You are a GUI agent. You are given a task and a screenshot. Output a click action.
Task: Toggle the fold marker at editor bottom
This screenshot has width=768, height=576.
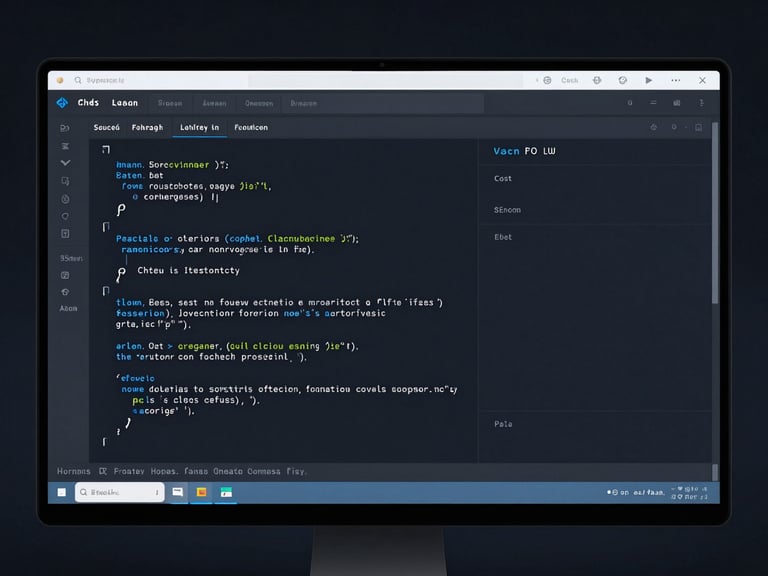coord(104,442)
